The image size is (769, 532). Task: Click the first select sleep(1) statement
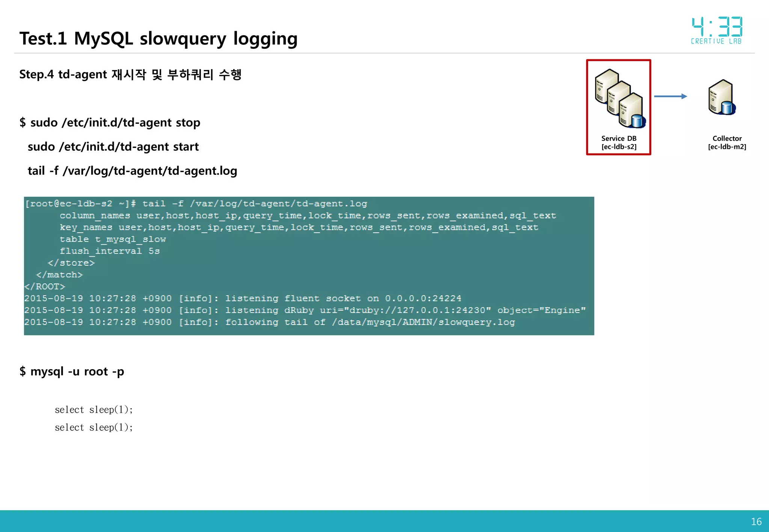pos(94,410)
